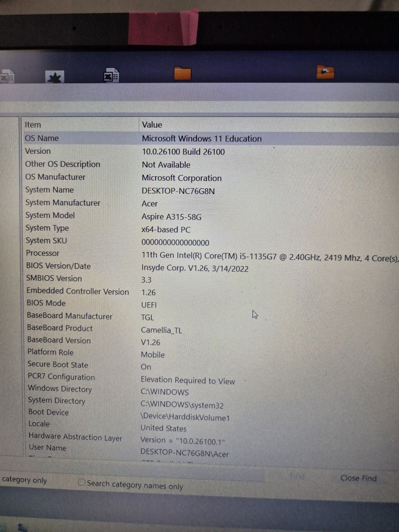Open the orange folder desktop icon

click(x=182, y=73)
